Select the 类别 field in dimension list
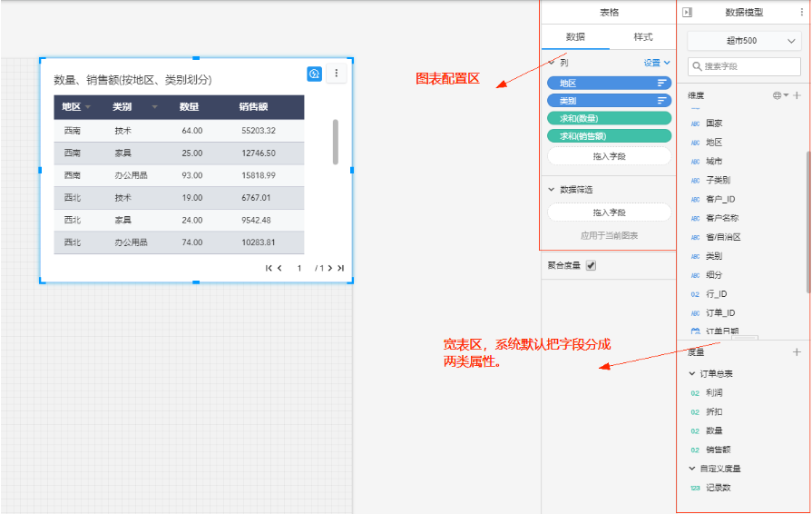The height and width of the screenshot is (514, 812). pyautogui.click(x=714, y=256)
